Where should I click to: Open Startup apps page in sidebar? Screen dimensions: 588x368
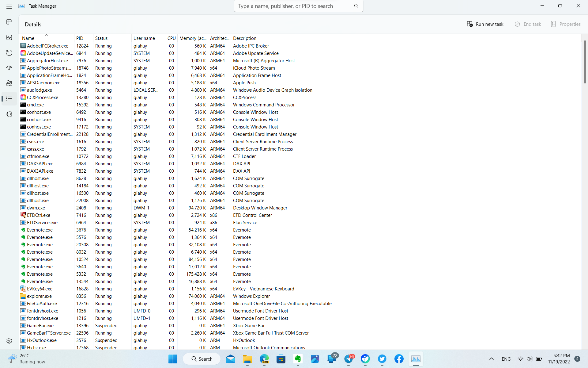coord(9,68)
